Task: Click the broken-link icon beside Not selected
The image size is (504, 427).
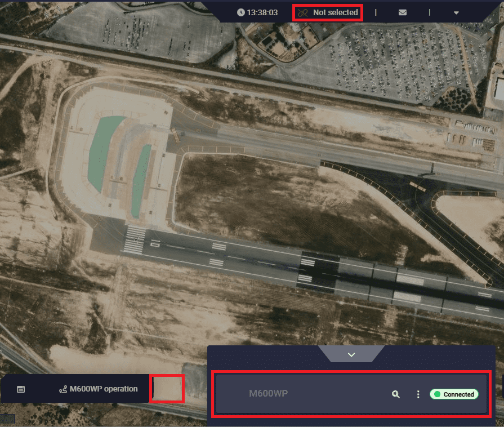Action: pos(302,12)
